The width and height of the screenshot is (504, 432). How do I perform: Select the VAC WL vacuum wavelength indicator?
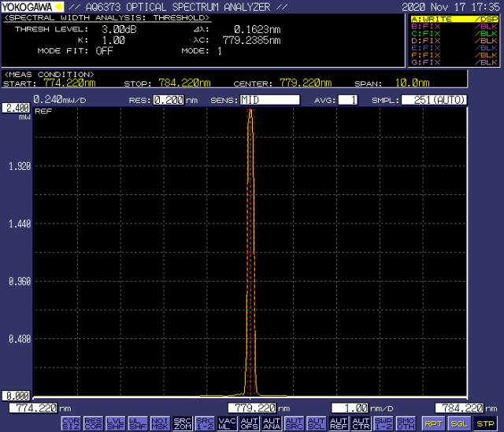coord(227,424)
